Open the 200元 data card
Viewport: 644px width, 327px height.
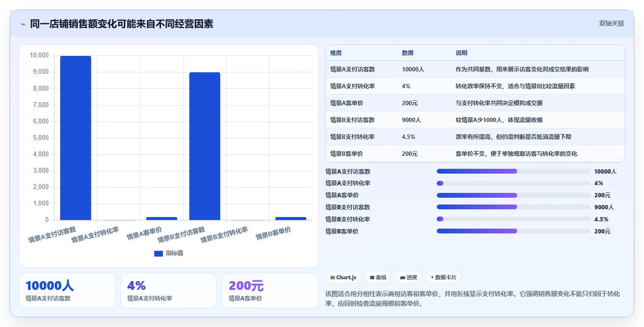coord(270,290)
